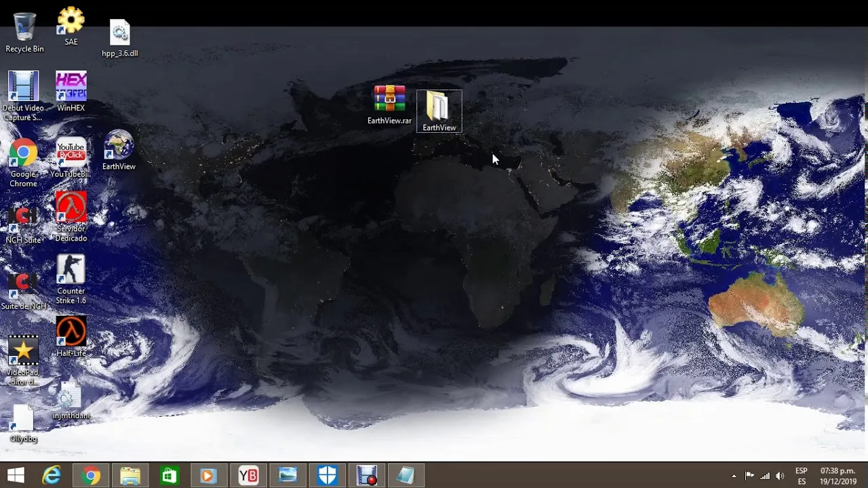Change the ESP ES input language

[x=802, y=476]
